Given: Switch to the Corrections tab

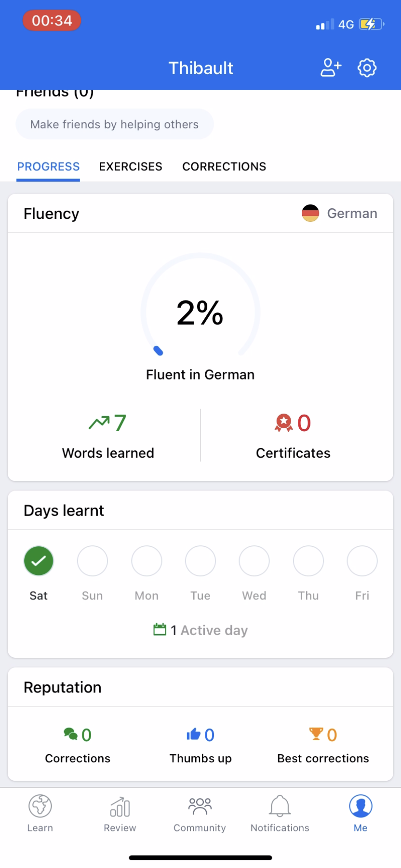Looking at the screenshot, I should pos(224,166).
